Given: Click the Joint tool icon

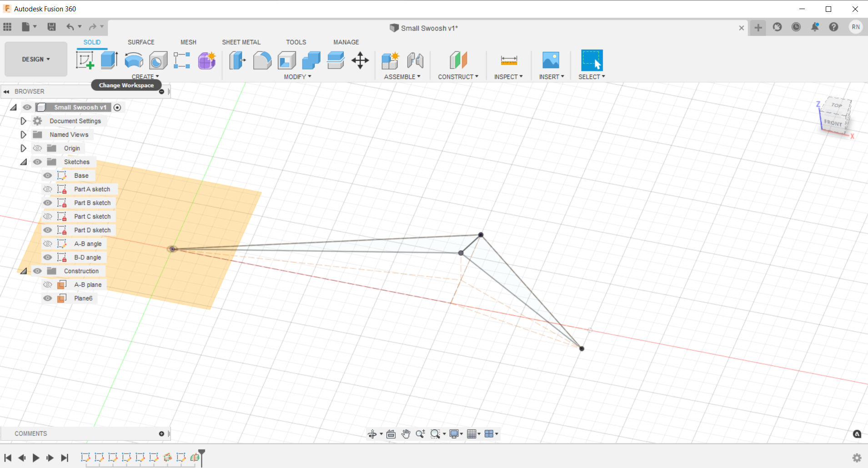Looking at the screenshot, I should coord(415,60).
